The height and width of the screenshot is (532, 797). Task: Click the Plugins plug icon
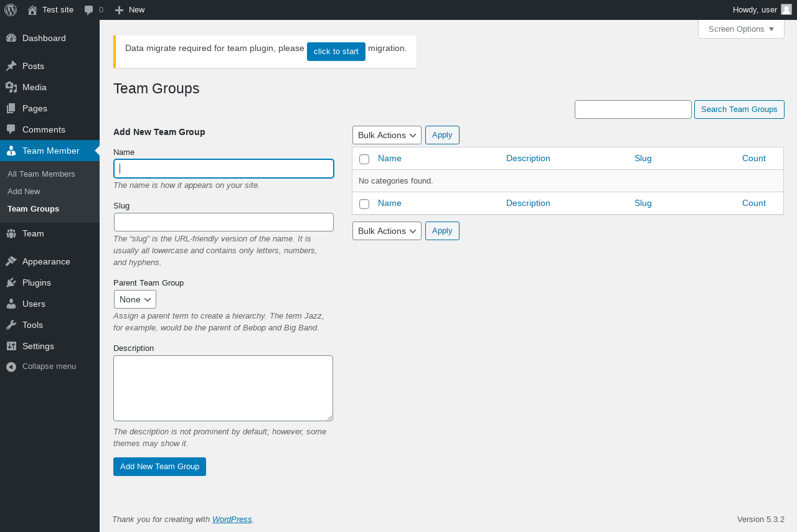[11, 282]
